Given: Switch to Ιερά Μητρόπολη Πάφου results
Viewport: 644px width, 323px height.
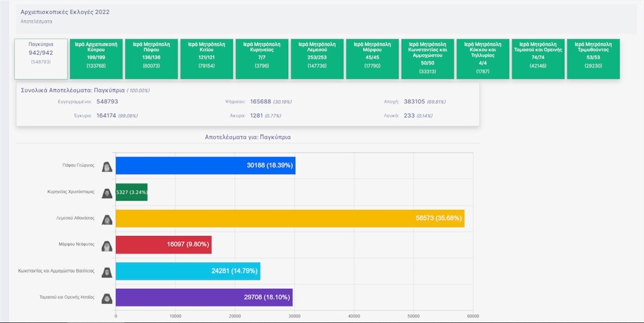Looking at the screenshot, I should point(151,59).
